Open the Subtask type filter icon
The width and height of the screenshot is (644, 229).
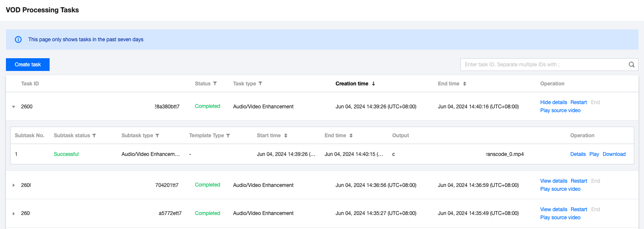click(157, 136)
